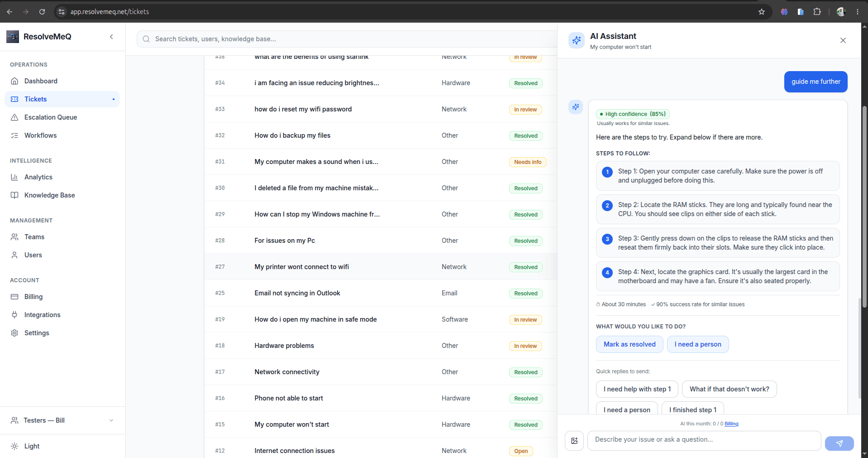This screenshot has width=868, height=458.
Task: Click the 'guide me further' message bubble
Action: 816,82
